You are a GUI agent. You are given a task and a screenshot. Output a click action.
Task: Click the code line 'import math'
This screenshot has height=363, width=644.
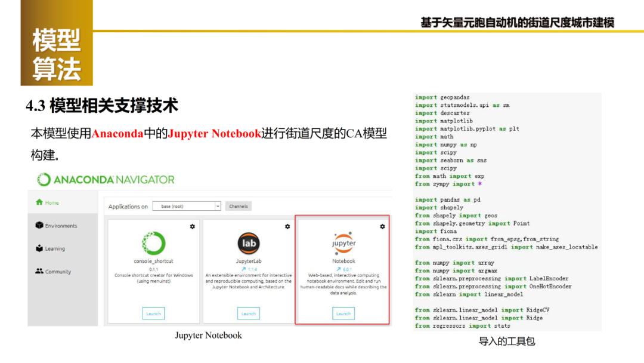(x=434, y=137)
